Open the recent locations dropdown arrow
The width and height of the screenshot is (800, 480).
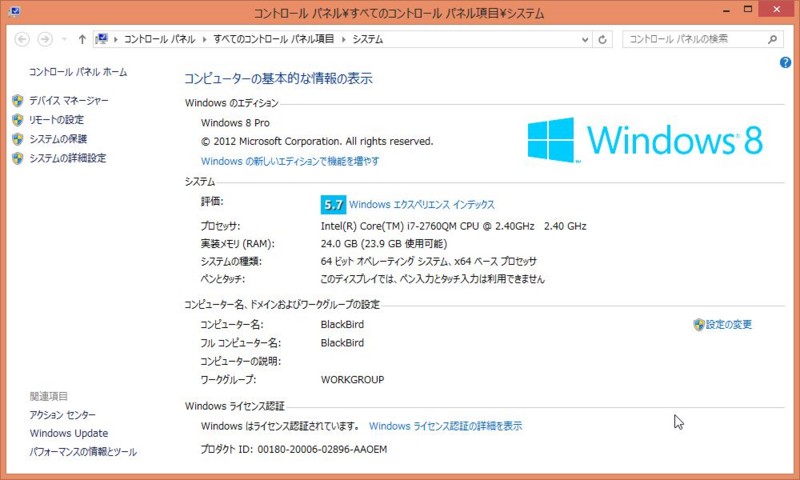pos(64,39)
